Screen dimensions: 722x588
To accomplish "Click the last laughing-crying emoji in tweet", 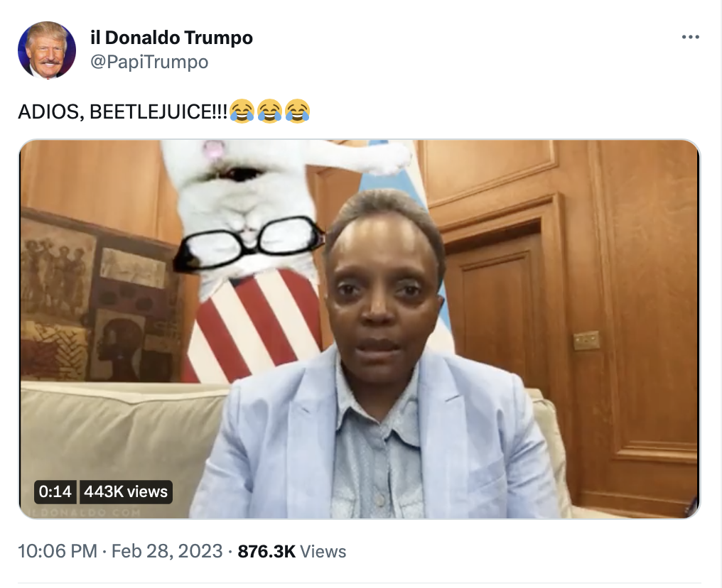I will [x=298, y=111].
